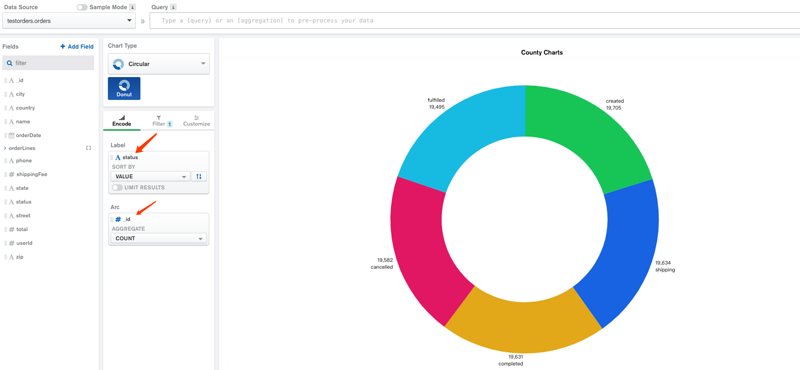Click the County Charts title
This screenshot has height=370, width=800.
[541, 53]
